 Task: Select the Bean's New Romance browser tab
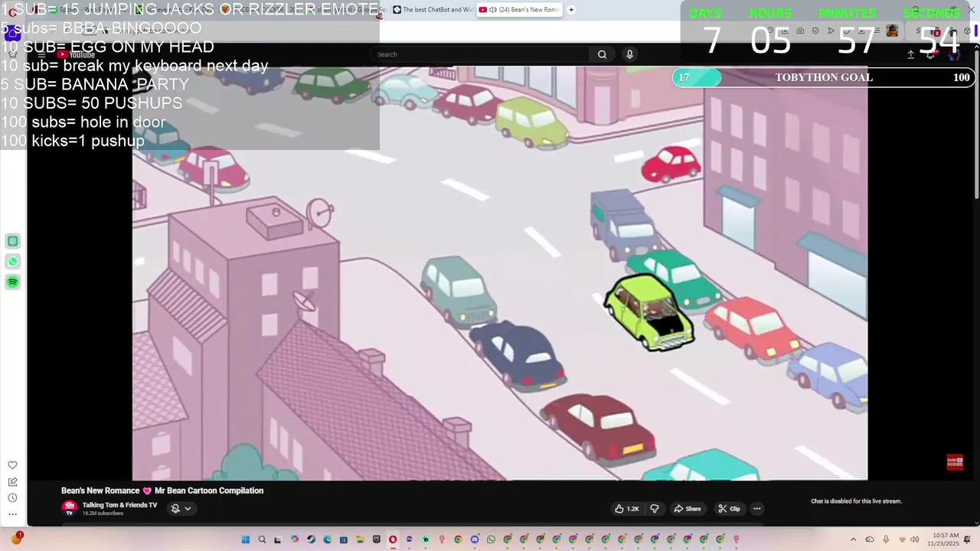coord(520,10)
